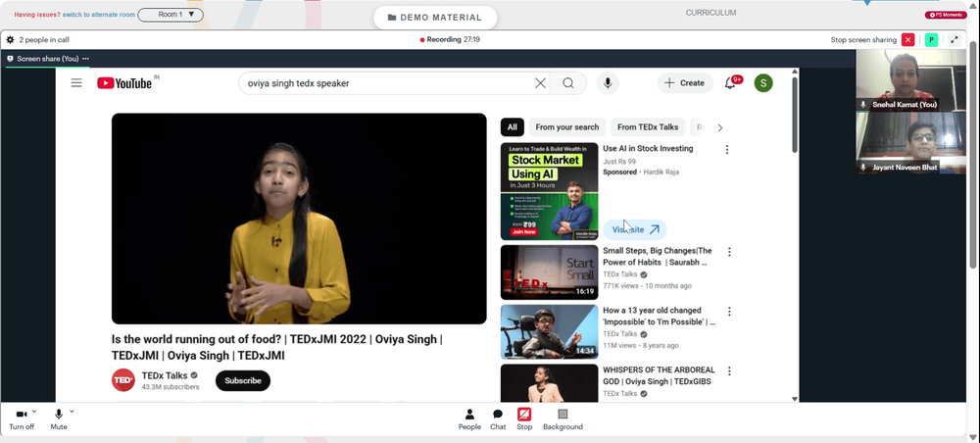Subscribe to the TEDx Talks channel
The height and width of the screenshot is (443, 980).
click(x=243, y=381)
